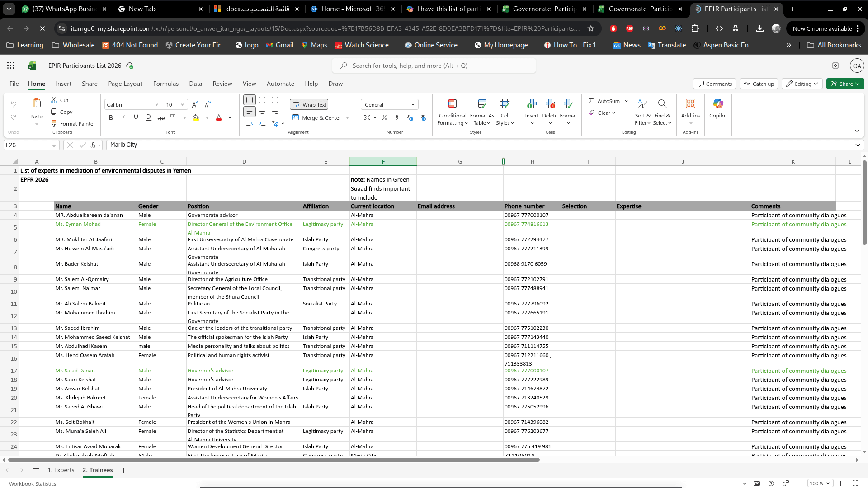
Task: Click the Percent Style icon
Action: pyautogui.click(x=384, y=117)
